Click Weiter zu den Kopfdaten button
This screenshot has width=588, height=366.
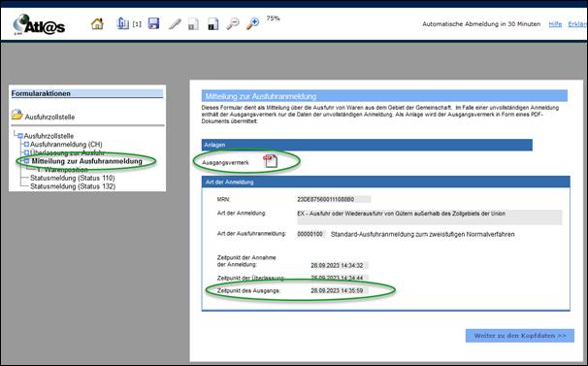click(x=520, y=336)
